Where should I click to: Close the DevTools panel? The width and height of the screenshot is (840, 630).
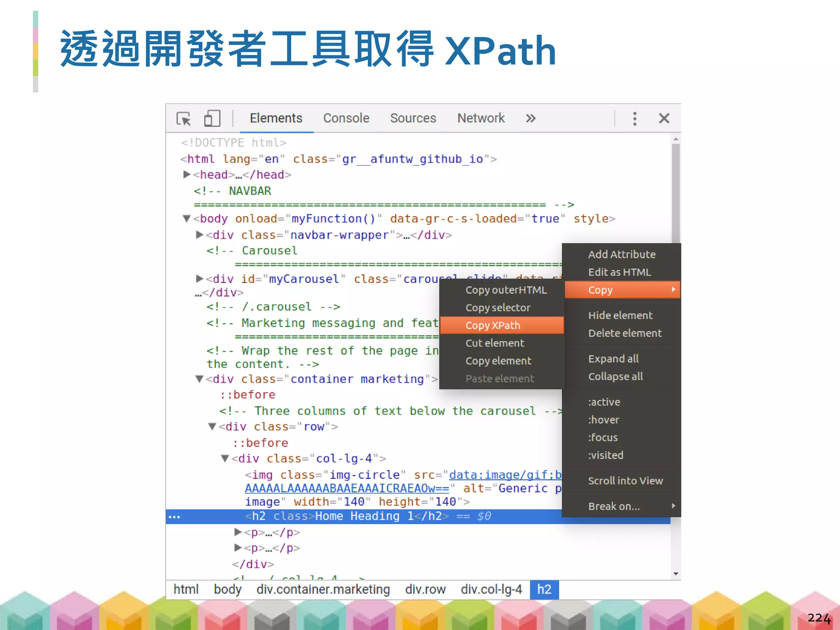pyautogui.click(x=664, y=119)
